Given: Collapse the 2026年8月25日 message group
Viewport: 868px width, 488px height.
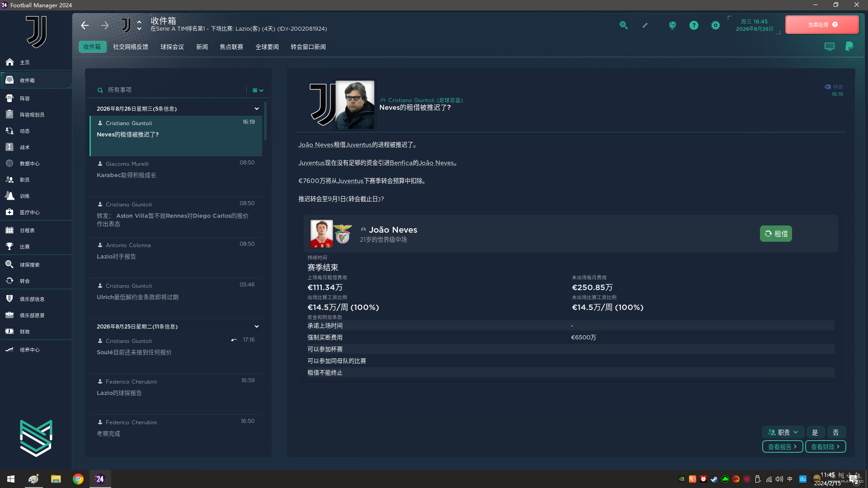Looking at the screenshot, I should [x=257, y=327].
